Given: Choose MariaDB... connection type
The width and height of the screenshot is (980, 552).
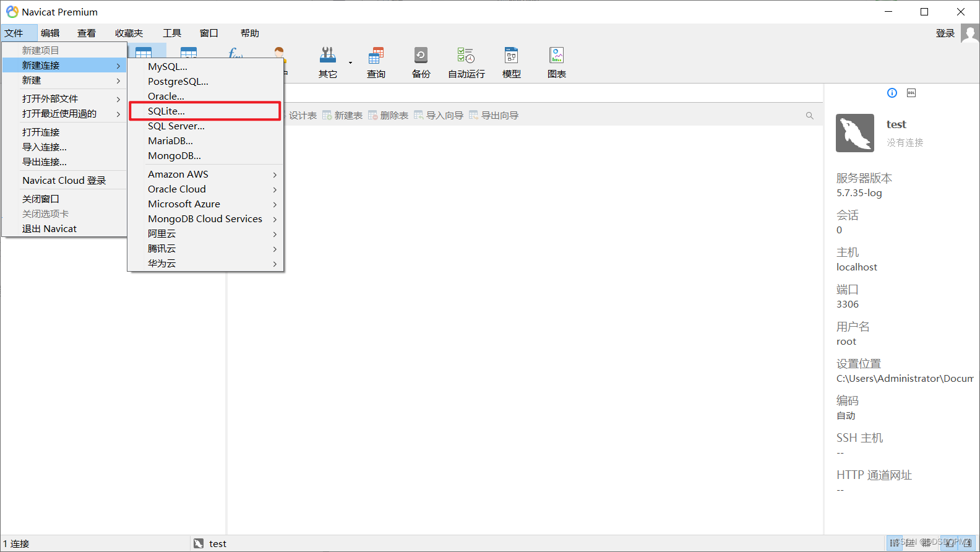Looking at the screenshot, I should tap(205, 141).
